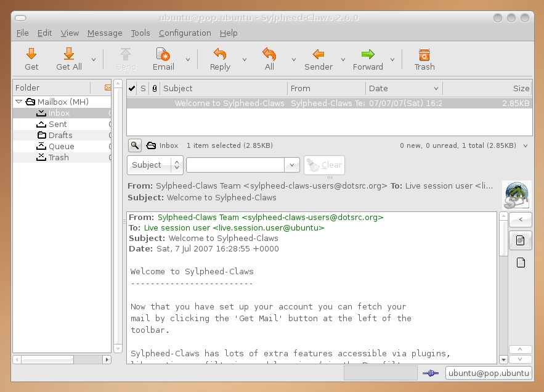Viewport: 544px width, 392px height.
Task: Select the Welcome to Sylpheed-Claws message row
Action: point(329,103)
